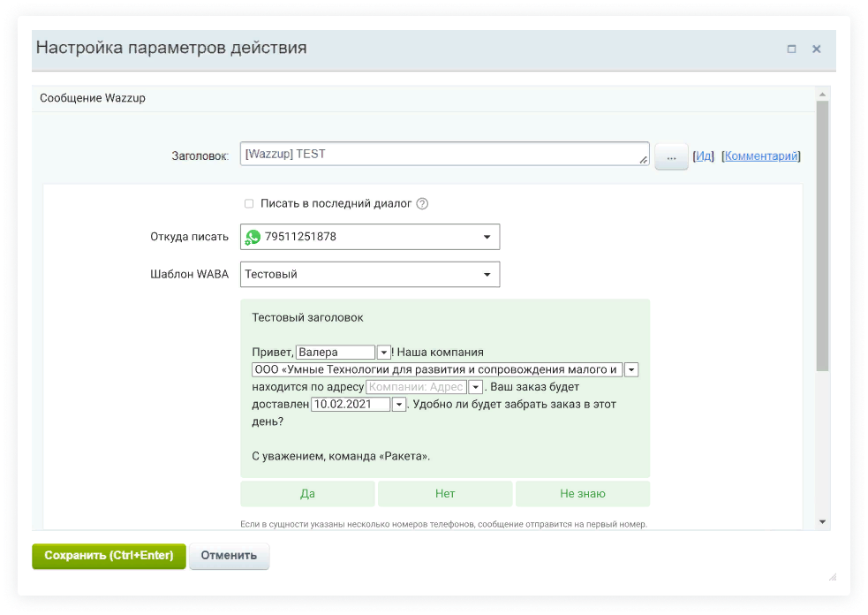Open the variable dropdown next to 'Валера'
The width and height of the screenshot is (868, 615).
[x=384, y=353]
